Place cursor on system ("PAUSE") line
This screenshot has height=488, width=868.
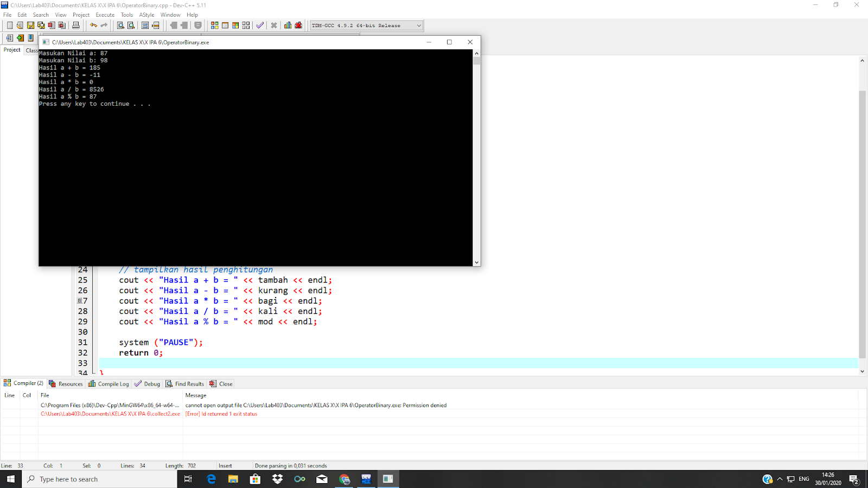161,343
